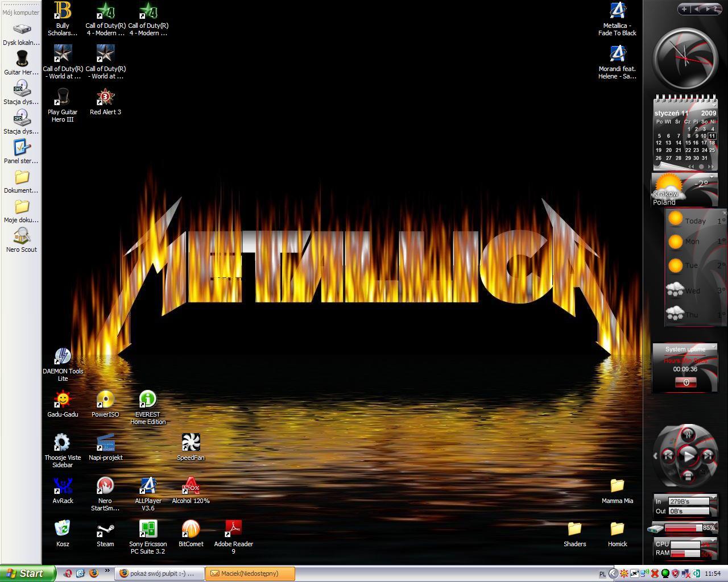
Task: Launch Gadu-Gadu messenger icon
Action: pyautogui.click(x=63, y=404)
